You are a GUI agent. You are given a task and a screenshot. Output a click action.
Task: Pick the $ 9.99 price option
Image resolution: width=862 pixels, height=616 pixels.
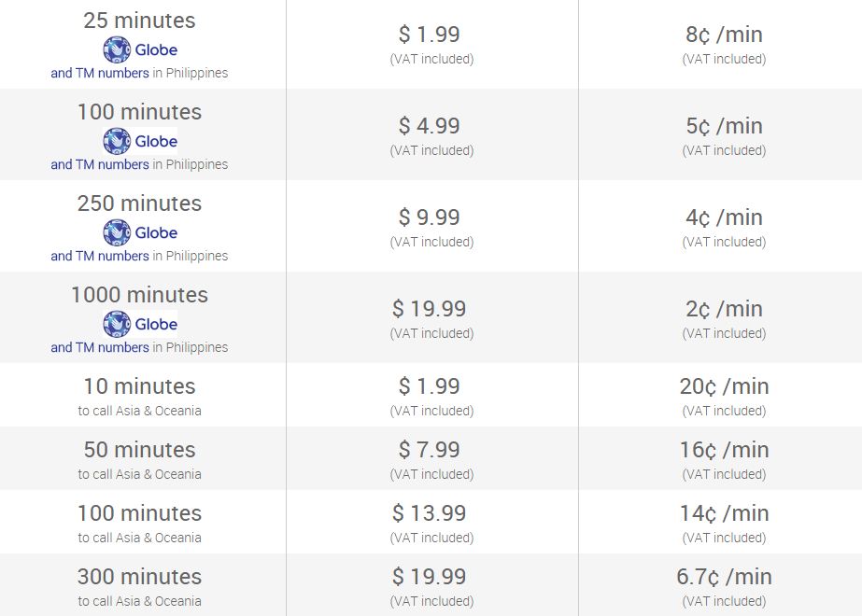430,217
